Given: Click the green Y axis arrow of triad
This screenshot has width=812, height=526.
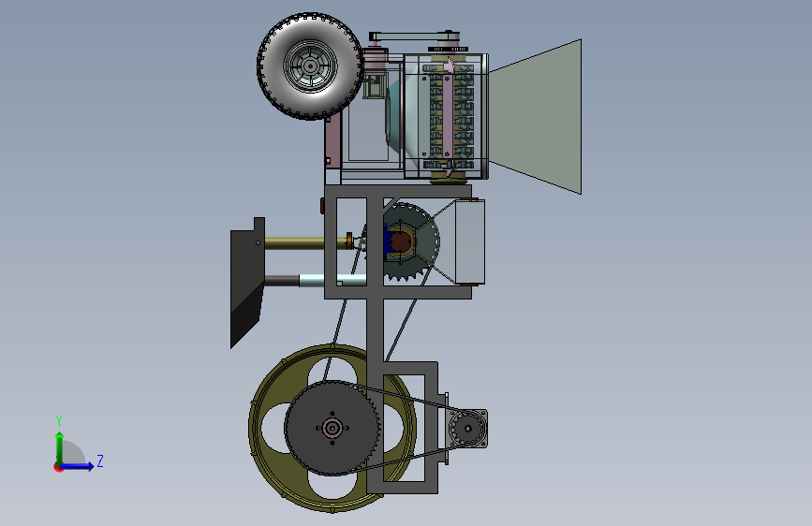Looking at the screenshot, I should pyautogui.click(x=60, y=447).
